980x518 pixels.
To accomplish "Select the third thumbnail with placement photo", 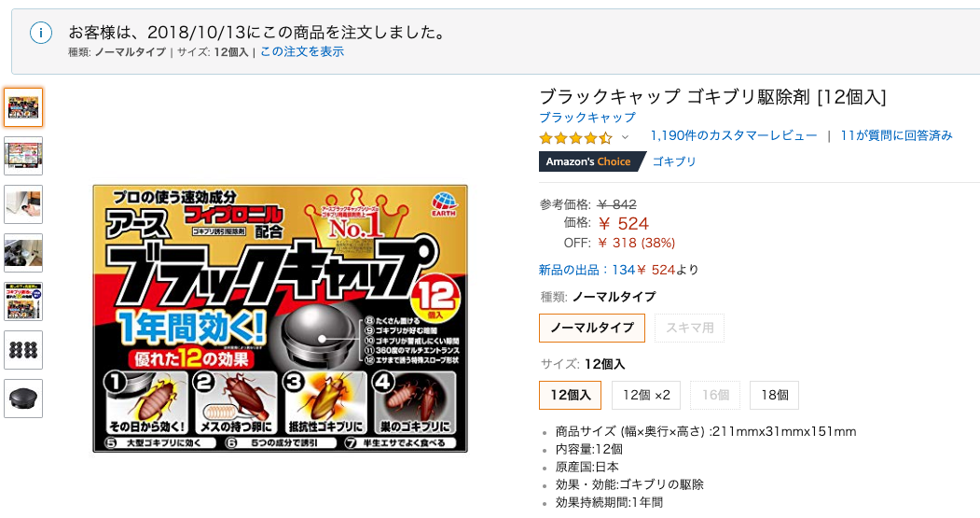I will point(23,204).
